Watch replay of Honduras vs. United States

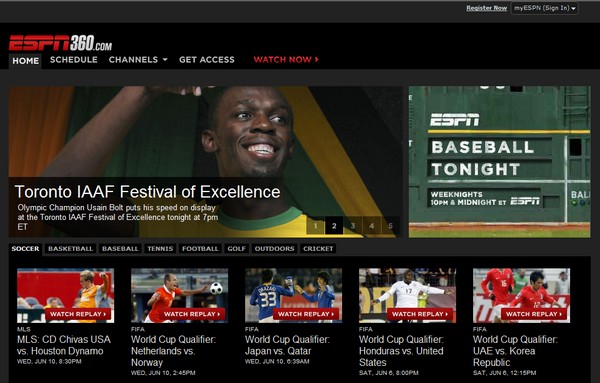point(420,314)
